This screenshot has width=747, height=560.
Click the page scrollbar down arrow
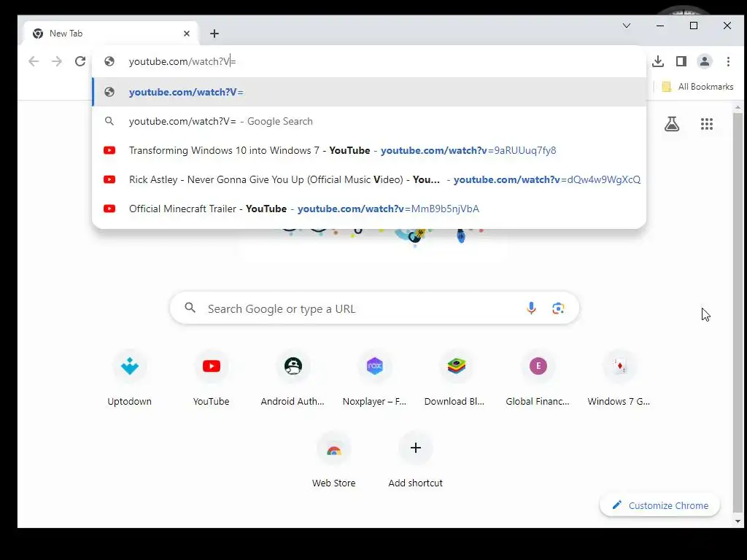point(738,521)
